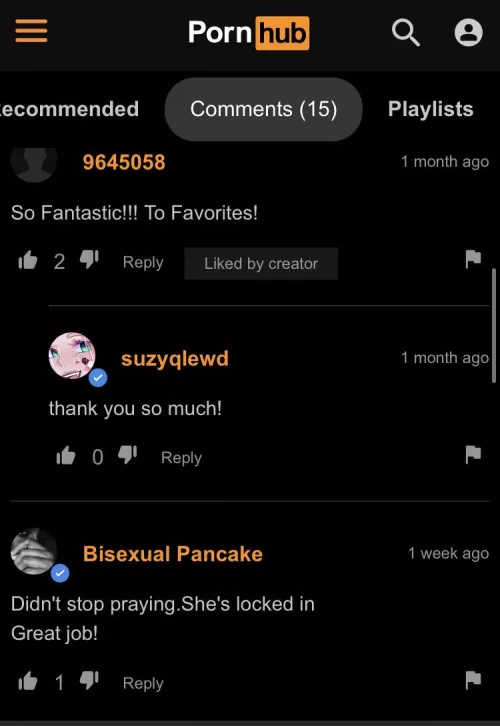This screenshot has width=500, height=726.
Task: Dislike Bisexual Pancake's comment
Action: click(x=89, y=681)
